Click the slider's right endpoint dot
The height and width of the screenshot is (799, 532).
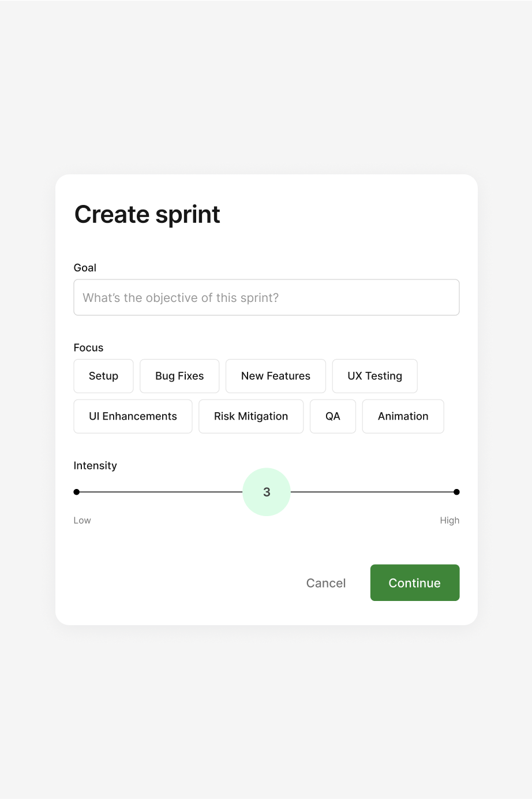456,492
